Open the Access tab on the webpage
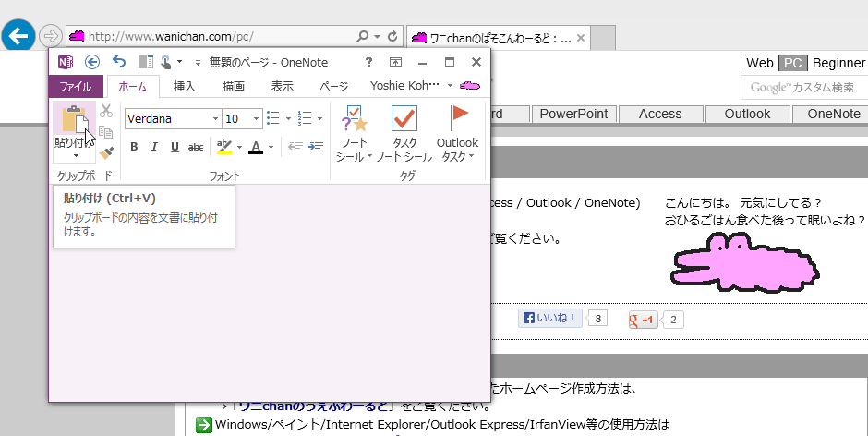 pos(660,115)
